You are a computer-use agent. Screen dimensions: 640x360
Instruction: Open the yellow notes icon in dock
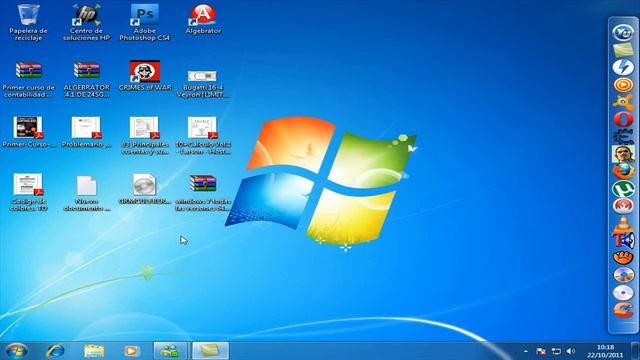[x=623, y=50]
